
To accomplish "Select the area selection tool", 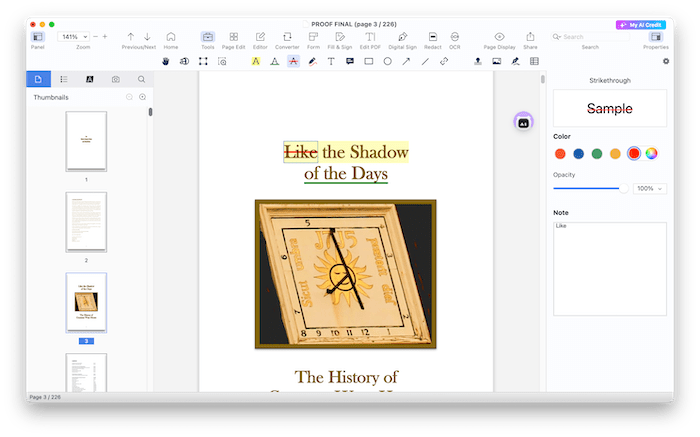I will coord(203,62).
